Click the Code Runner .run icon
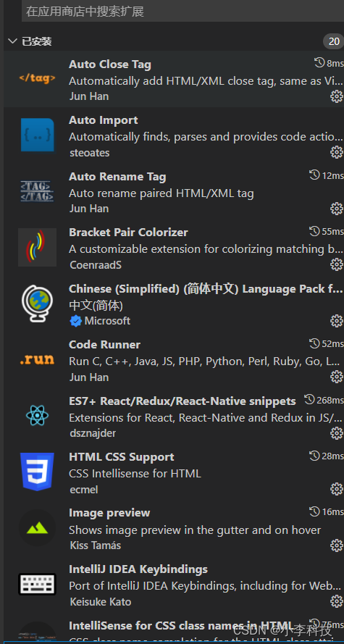 click(x=38, y=360)
